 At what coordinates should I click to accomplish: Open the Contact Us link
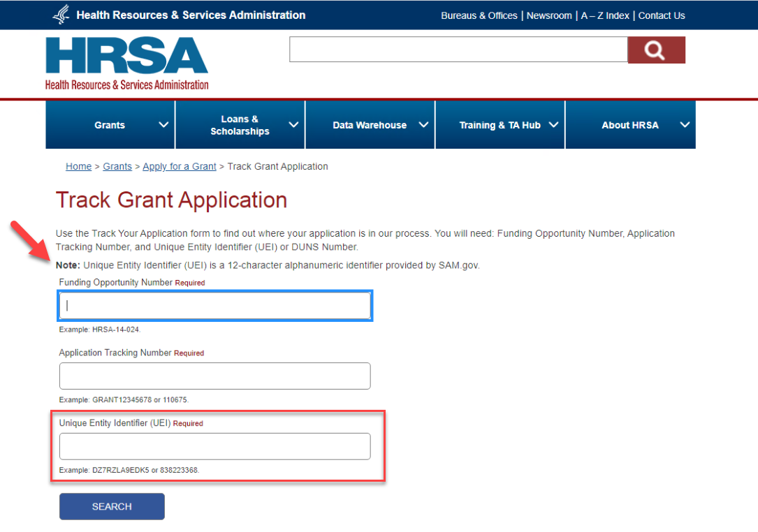click(x=662, y=15)
